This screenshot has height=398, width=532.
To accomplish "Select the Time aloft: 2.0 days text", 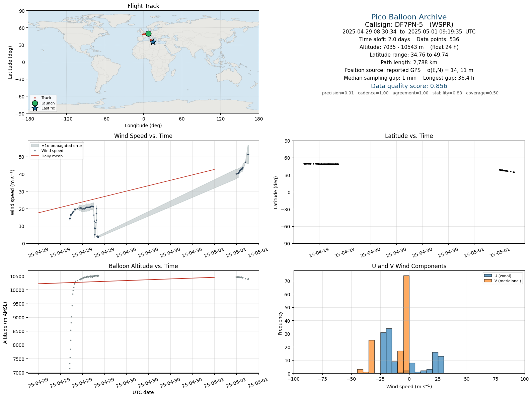I will coord(384,39).
